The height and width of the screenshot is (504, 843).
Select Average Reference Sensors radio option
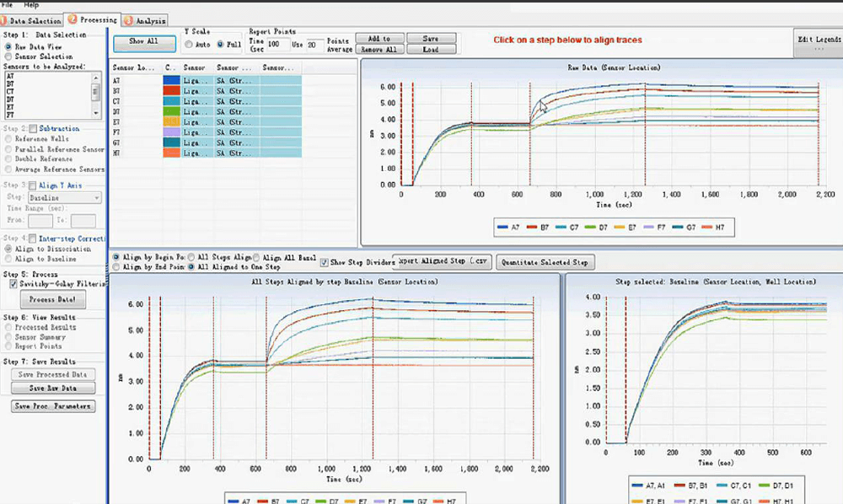8,169
